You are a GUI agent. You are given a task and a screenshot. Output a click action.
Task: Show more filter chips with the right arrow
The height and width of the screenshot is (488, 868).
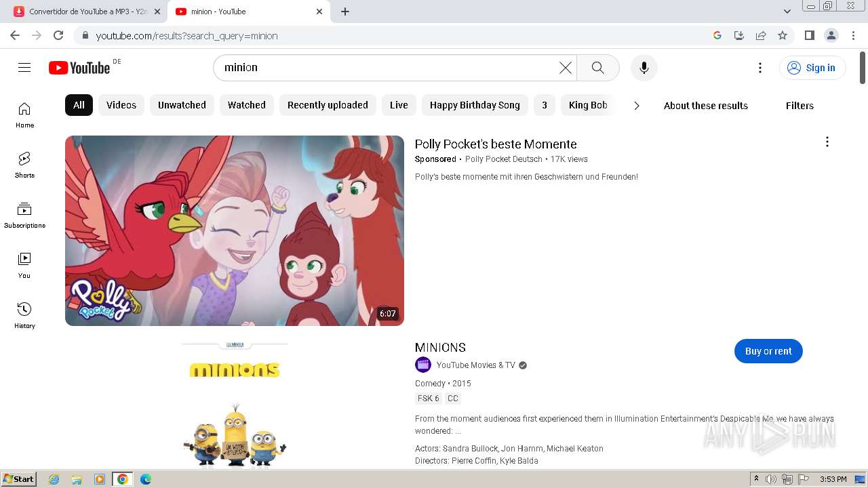(x=636, y=105)
